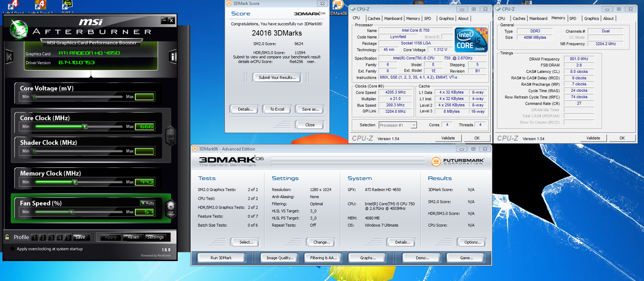Click Afterburner Reset button

133,237
